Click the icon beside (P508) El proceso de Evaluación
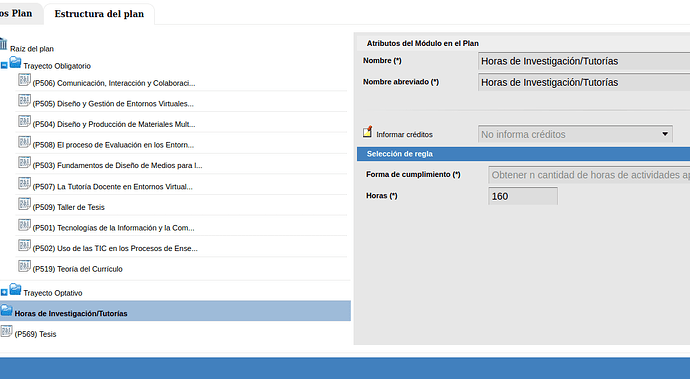The width and height of the screenshot is (690, 379). pos(24,142)
